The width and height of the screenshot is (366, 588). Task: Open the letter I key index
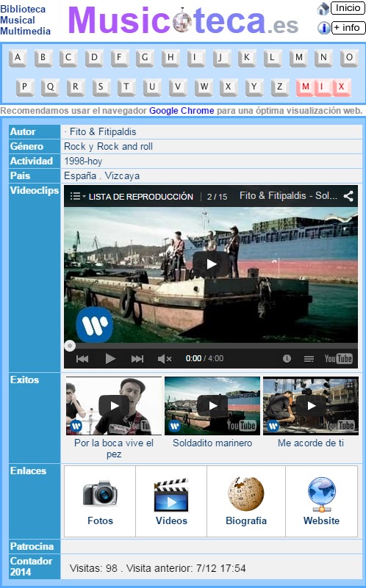click(196, 58)
